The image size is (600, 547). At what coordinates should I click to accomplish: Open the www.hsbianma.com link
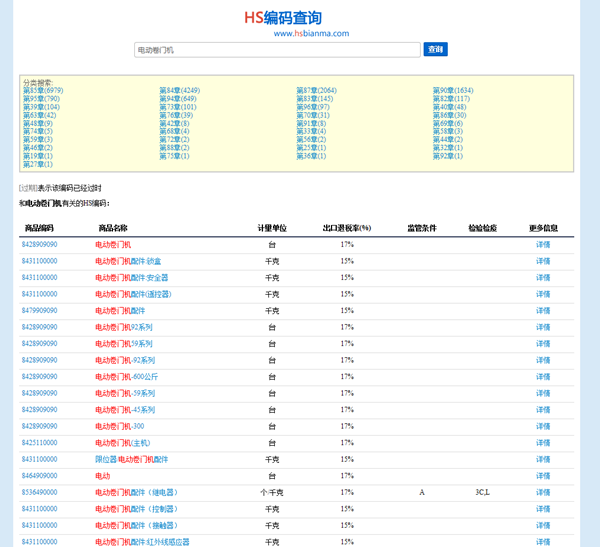pos(311,33)
